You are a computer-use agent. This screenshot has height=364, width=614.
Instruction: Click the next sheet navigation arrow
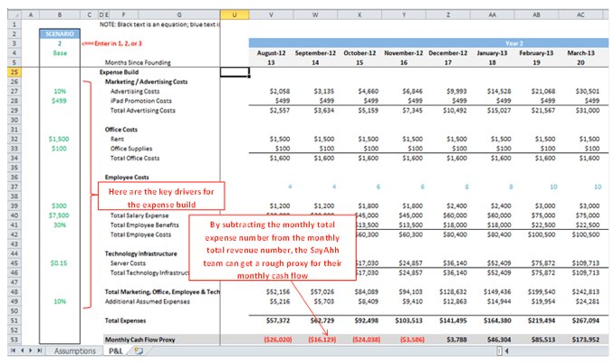[x=31, y=350]
